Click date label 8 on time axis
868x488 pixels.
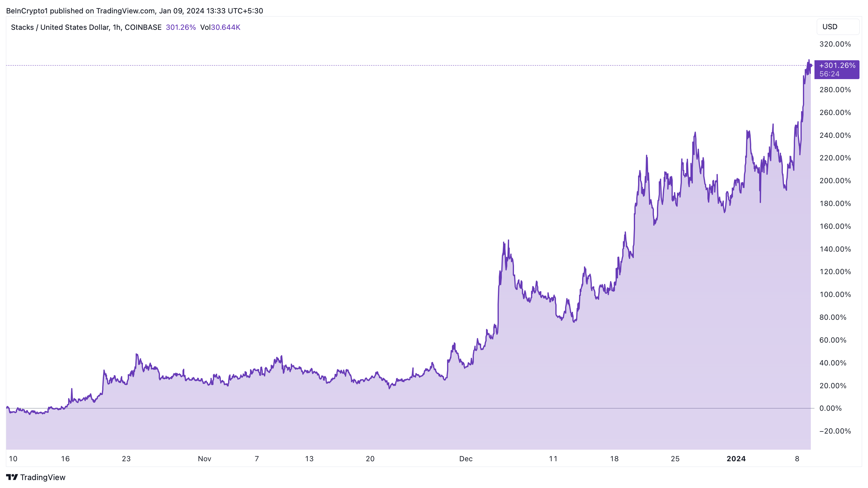click(797, 459)
